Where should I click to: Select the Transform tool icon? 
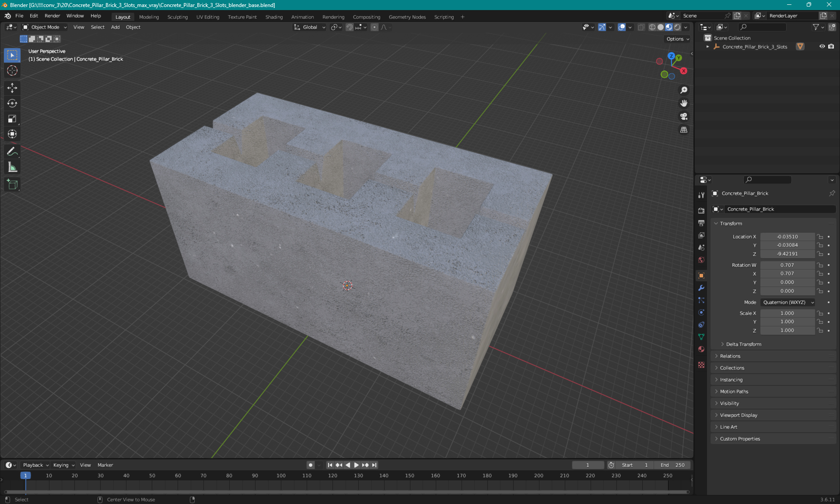[13, 133]
